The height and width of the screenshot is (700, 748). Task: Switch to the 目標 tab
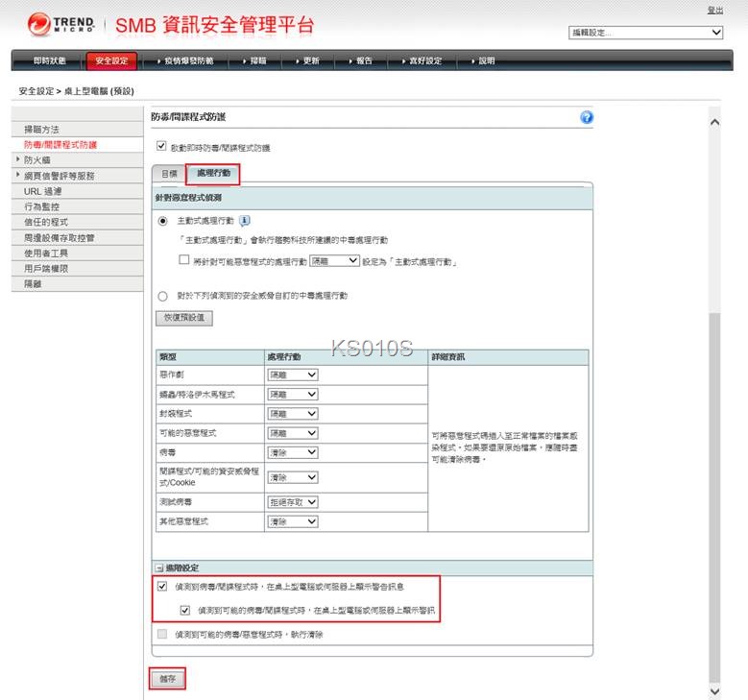[169, 174]
